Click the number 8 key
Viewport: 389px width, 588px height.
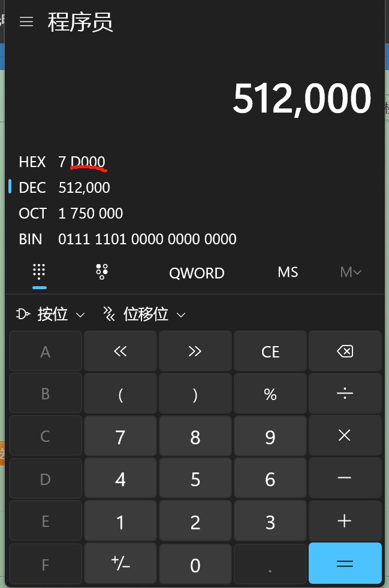point(195,436)
